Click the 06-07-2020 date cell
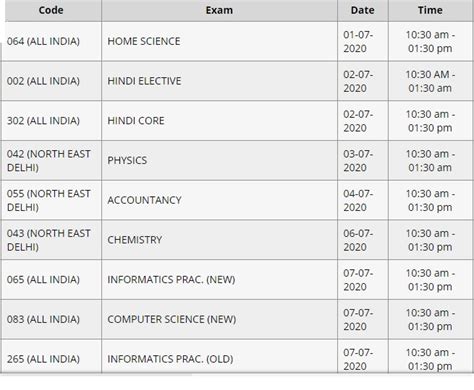Image resolution: width=474 pixels, height=390 pixels. point(363,240)
